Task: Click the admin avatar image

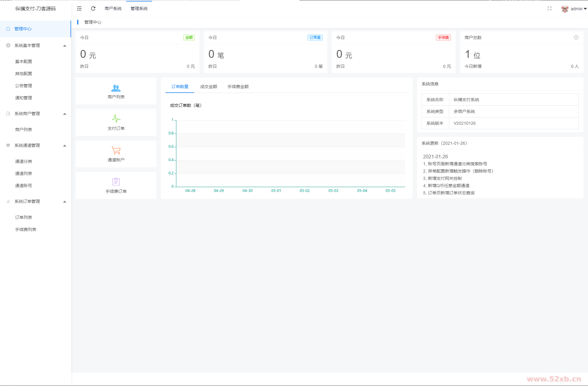Action: [564, 9]
